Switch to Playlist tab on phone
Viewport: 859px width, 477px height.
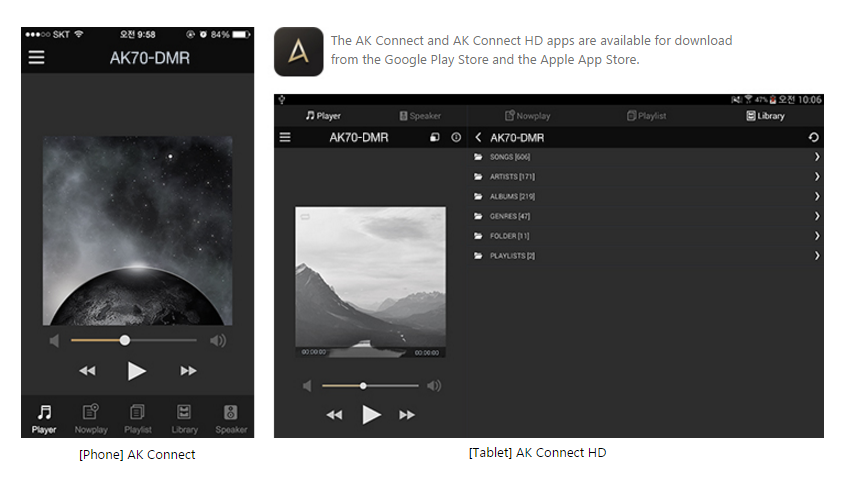(138, 417)
